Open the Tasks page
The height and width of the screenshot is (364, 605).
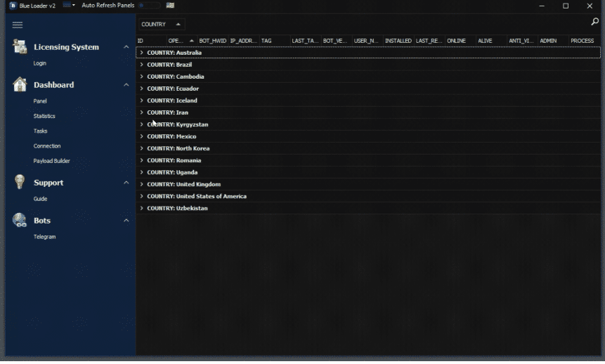pos(41,131)
